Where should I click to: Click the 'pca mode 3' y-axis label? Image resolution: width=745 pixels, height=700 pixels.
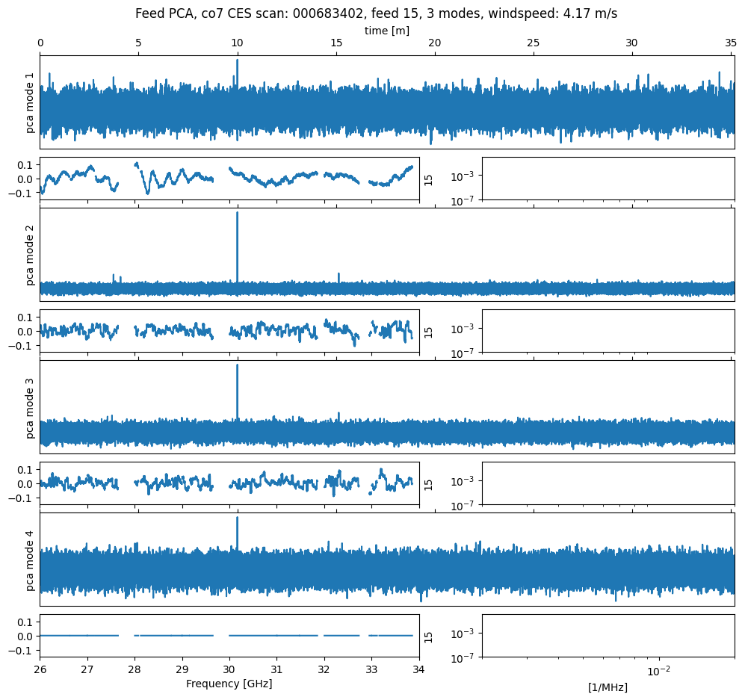click(x=31, y=408)
